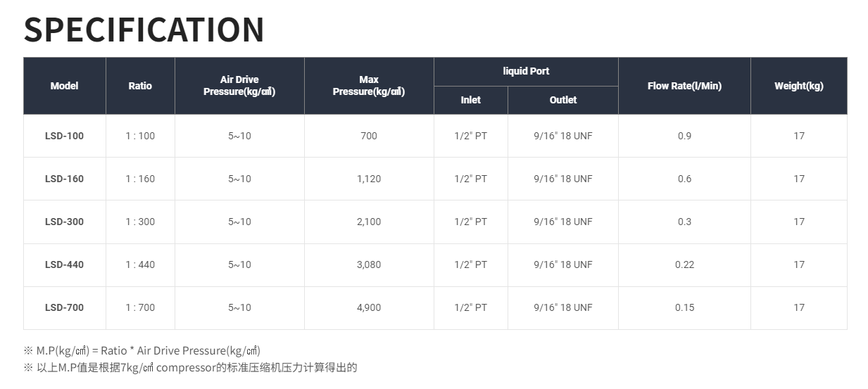Click the SPECIFICATION heading
The width and height of the screenshot is (868, 389).
coord(144,30)
